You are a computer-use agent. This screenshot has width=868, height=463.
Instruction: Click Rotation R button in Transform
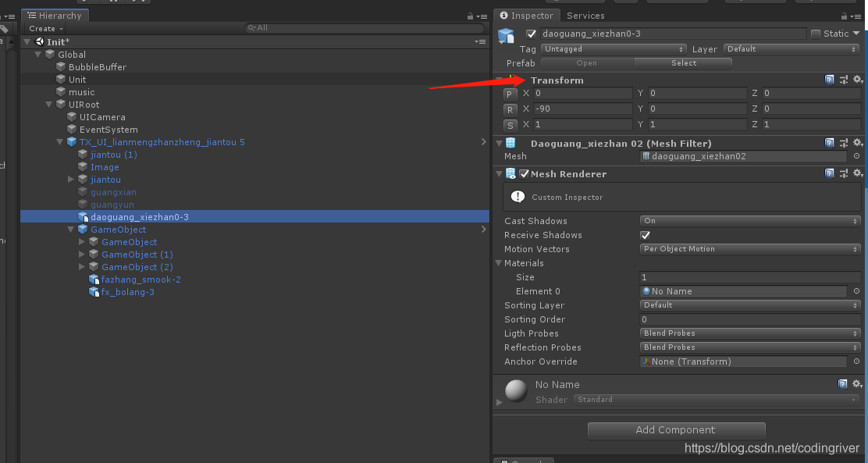tap(510, 109)
